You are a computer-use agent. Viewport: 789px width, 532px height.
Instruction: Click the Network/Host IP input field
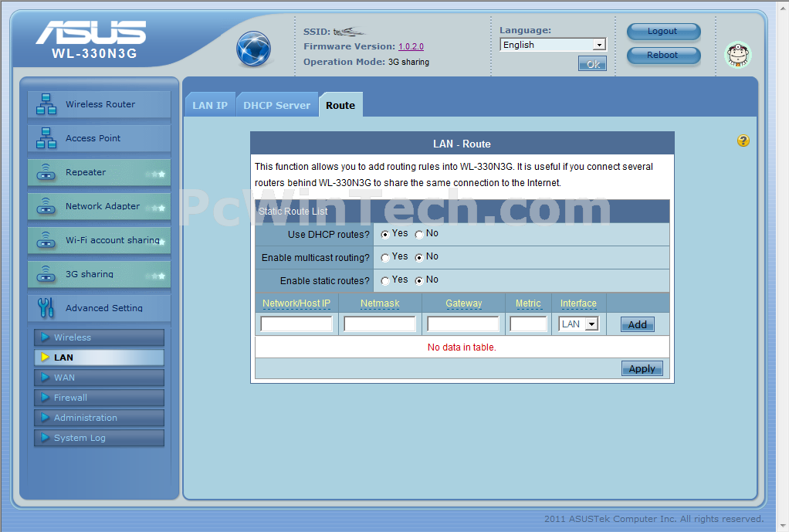(296, 324)
